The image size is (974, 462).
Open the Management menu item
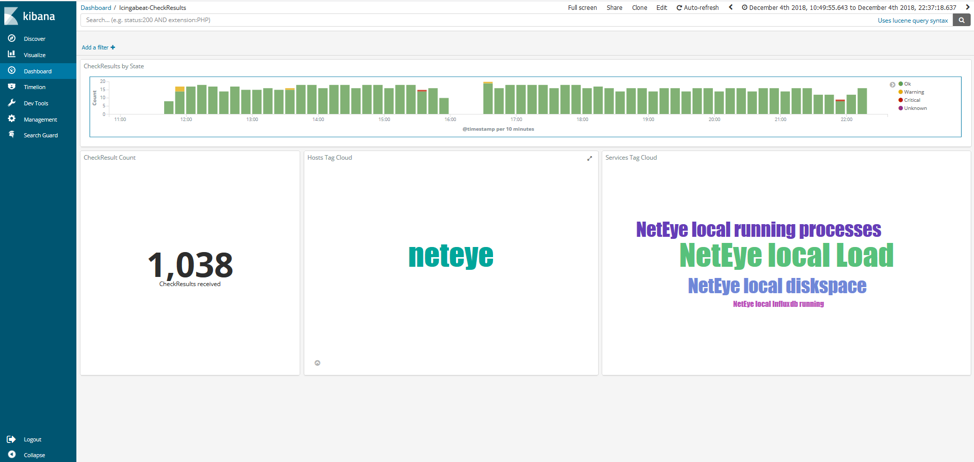40,119
